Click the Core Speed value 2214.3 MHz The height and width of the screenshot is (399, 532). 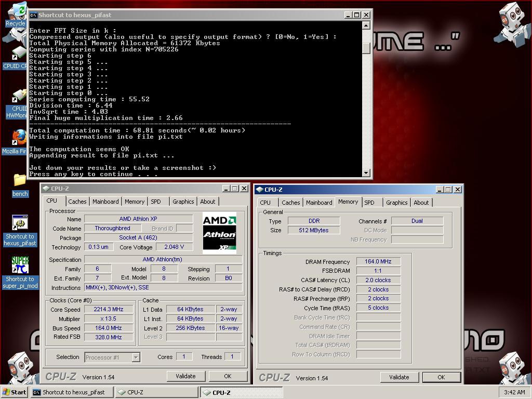tap(109, 309)
